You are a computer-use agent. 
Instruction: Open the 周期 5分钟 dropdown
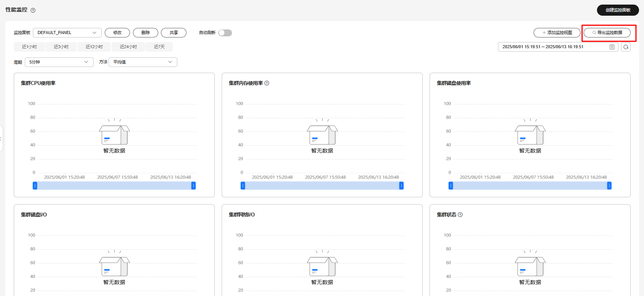(x=59, y=62)
